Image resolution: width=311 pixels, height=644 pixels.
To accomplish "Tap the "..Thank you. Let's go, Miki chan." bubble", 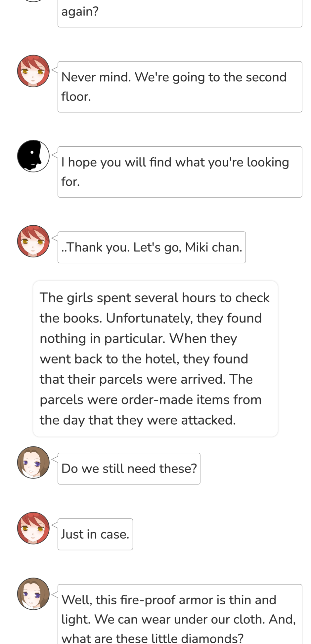I will point(152,247).
